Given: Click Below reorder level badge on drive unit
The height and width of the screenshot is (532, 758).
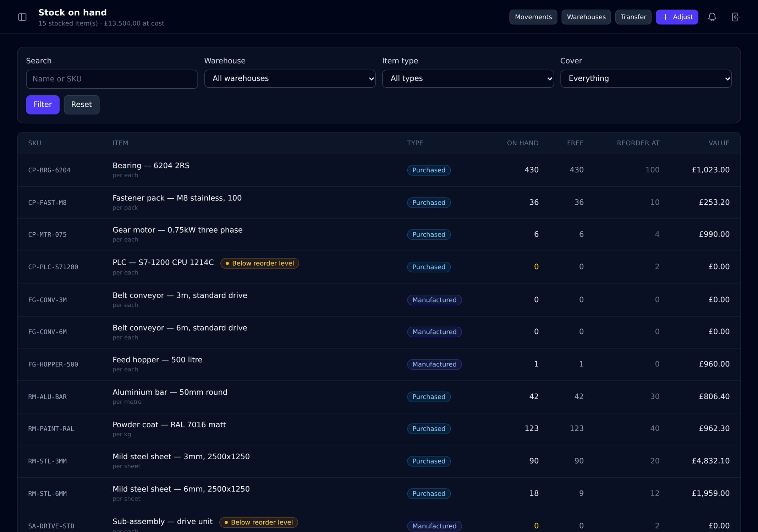Looking at the screenshot, I should click(258, 522).
